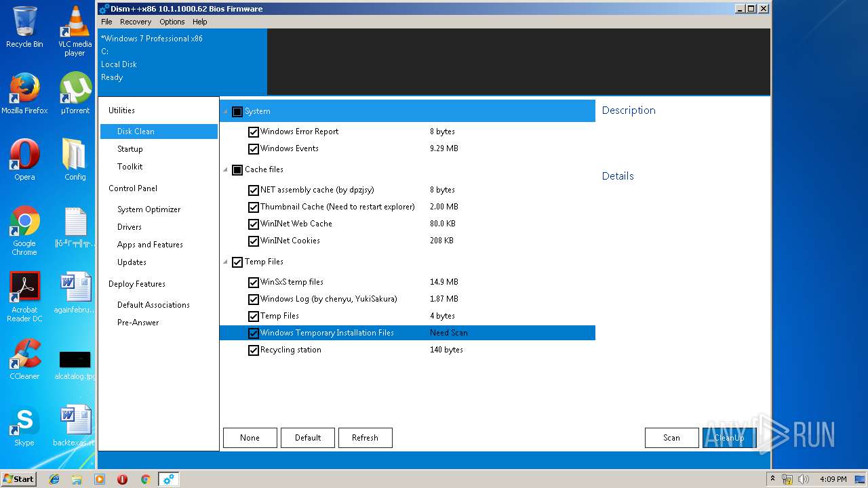The image size is (868, 488).
Task: Launch Google Chrome desktop shortcut
Action: [x=24, y=230]
